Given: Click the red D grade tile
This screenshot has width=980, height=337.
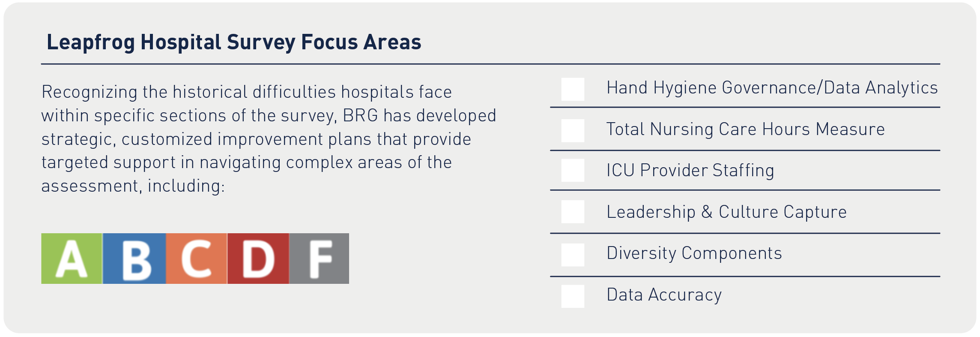Looking at the screenshot, I should coord(258,259).
